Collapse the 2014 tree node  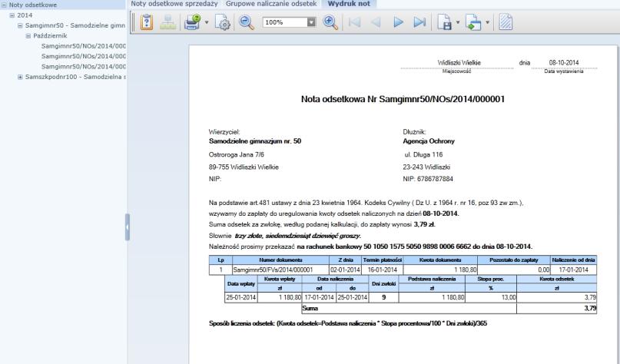click(12, 15)
